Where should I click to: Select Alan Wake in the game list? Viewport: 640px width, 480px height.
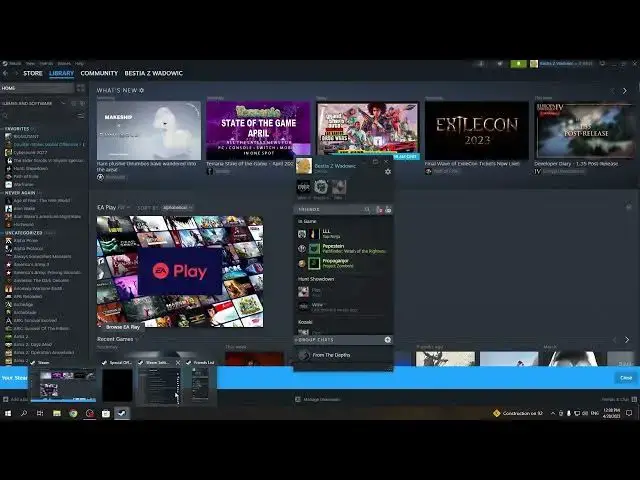click(24, 209)
